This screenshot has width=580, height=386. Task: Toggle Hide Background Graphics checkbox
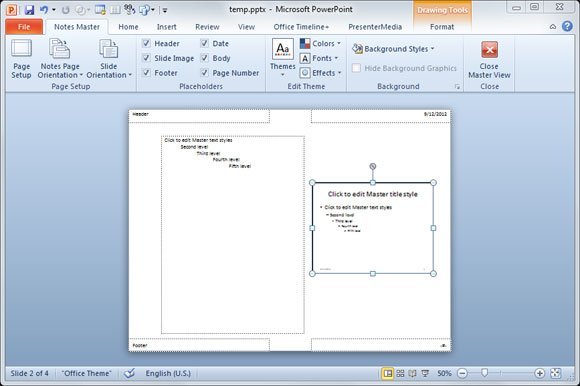356,68
